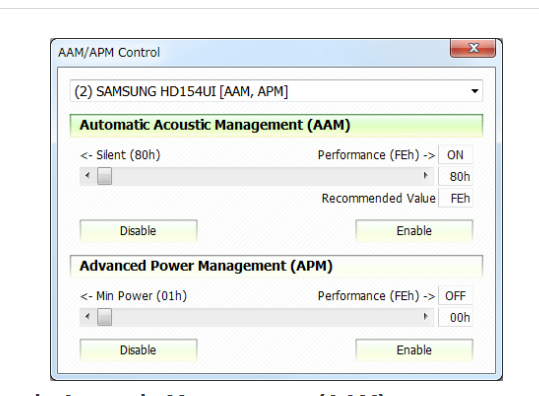Open the SAMSUNG HD154UI drive dropdown
The width and height of the screenshot is (539, 396).
276,91
